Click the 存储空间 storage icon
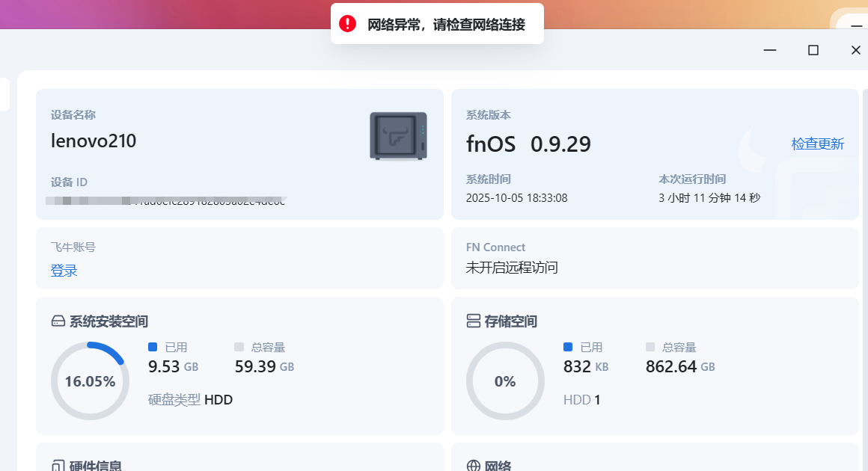 (x=474, y=321)
